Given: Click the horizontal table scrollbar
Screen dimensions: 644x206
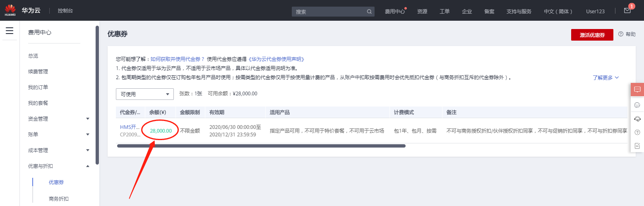Looking at the screenshot, I should pyautogui.click(x=261, y=146).
